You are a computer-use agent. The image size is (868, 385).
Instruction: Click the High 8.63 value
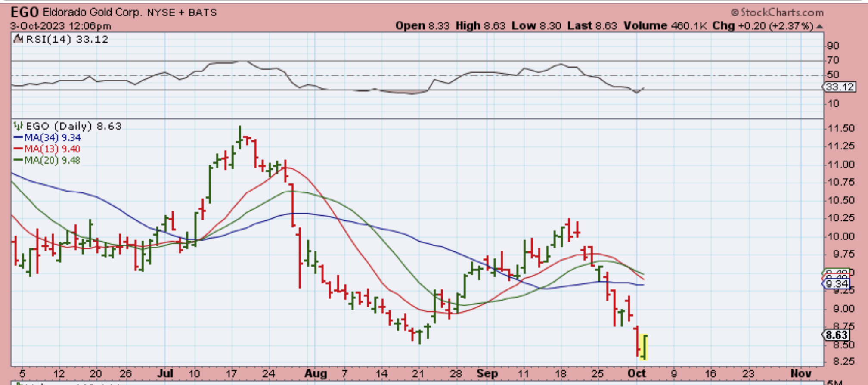click(480, 26)
